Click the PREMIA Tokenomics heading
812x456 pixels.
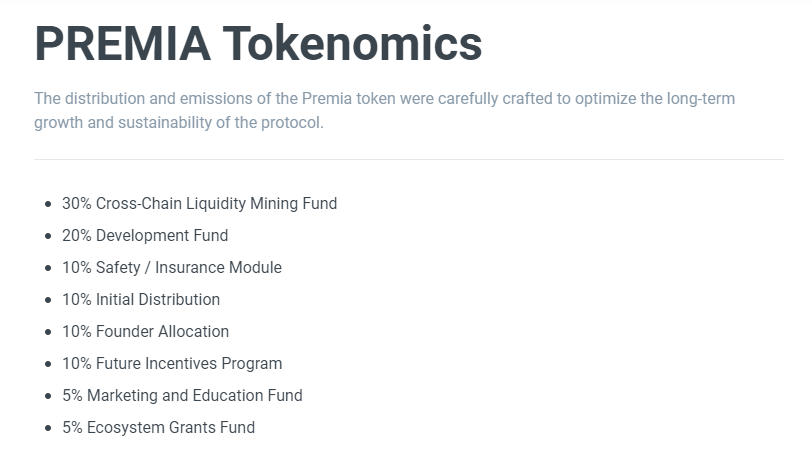(x=258, y=43)
